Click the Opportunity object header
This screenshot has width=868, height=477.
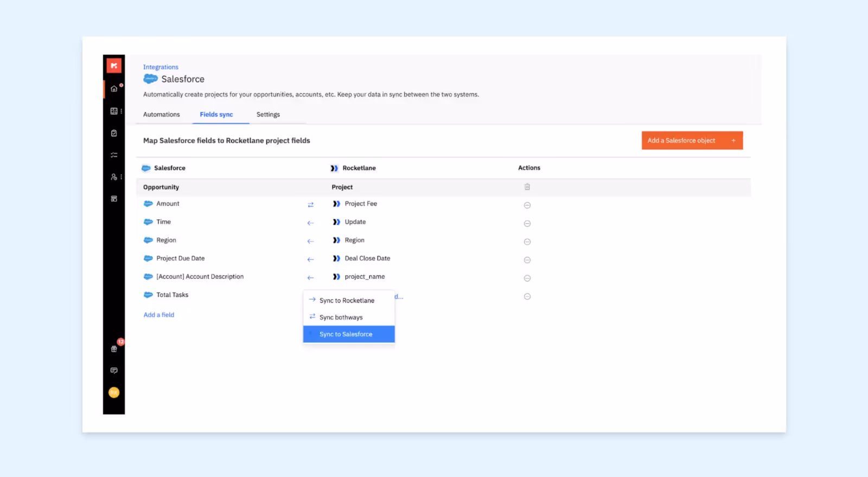pyautogui.click(x=161, y=187)
